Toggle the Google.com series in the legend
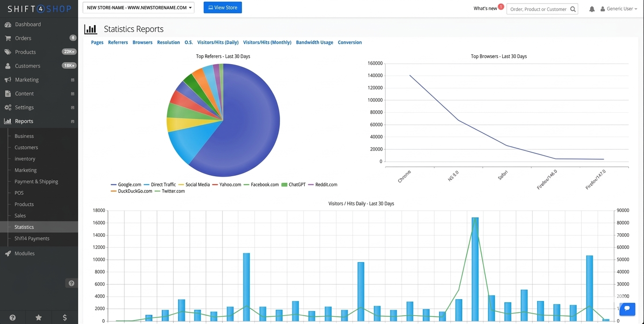The width and height of the screenshot is (644, 324). click(129, 185)
